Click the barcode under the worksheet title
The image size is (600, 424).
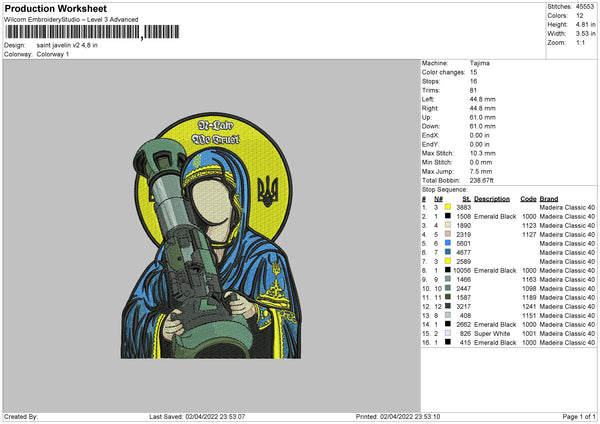click(x=92, y=32)
